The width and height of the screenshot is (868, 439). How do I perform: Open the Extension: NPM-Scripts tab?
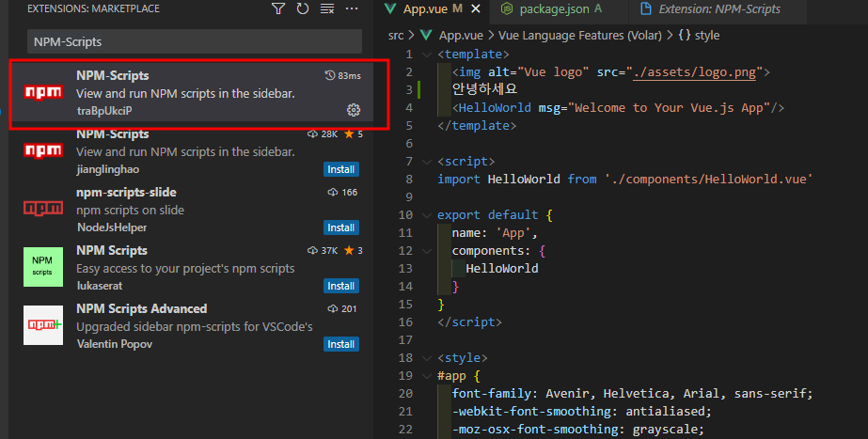point(719,8)
